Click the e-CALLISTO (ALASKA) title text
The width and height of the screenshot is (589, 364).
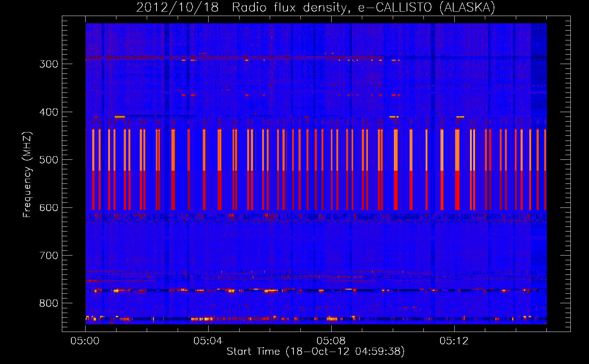point(427,8)
